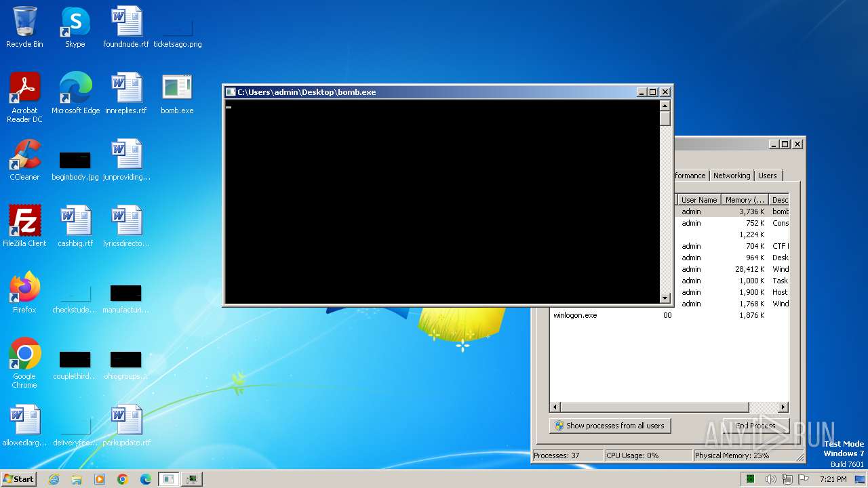Viewport: 868px width, 488px height.
Task: Select process row with 3,736 K memory
Action: coord(732,211)
